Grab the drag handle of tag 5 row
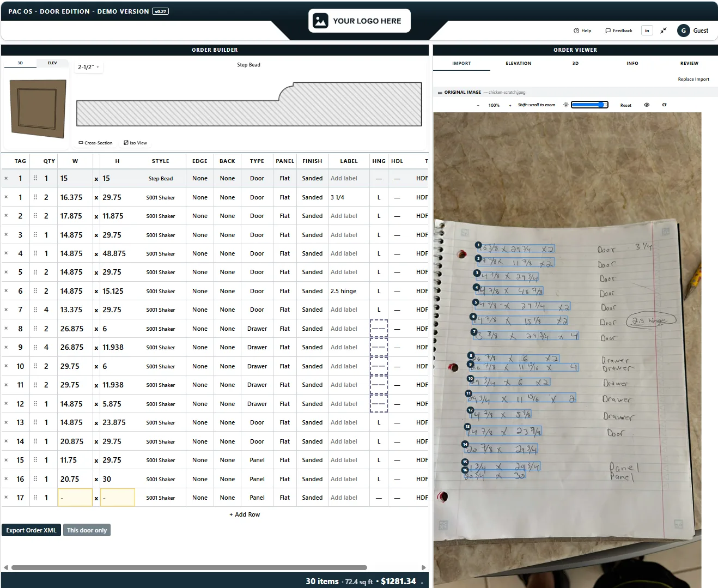The height and width of the screenshot is (588, 718). pyautogui.click(x=35, y=272)
